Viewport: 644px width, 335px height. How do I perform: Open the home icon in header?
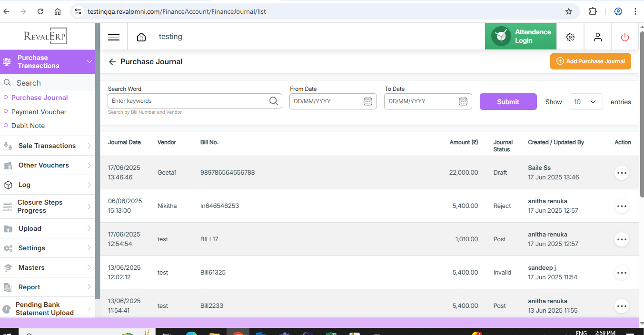point(141,37)
